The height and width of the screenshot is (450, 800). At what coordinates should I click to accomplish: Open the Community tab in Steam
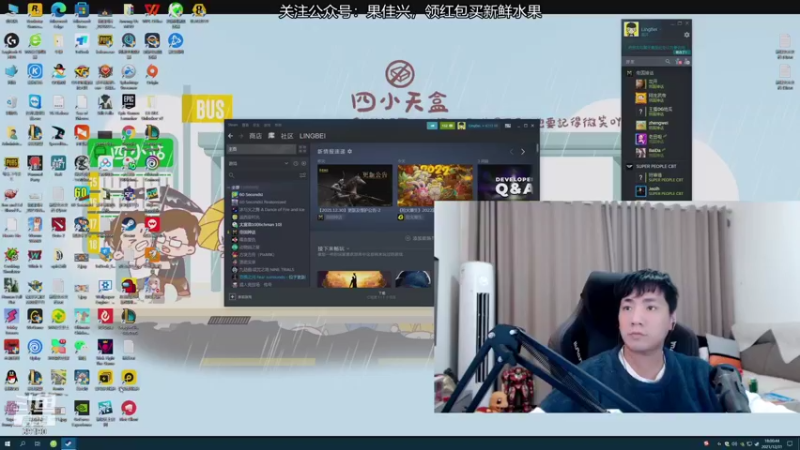287,136
